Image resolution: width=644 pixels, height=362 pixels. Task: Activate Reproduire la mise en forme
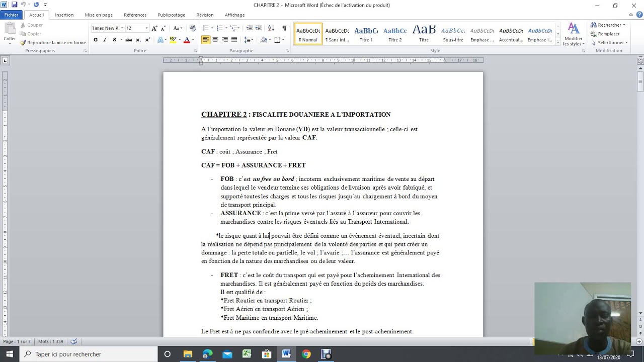tap(53, 43)
